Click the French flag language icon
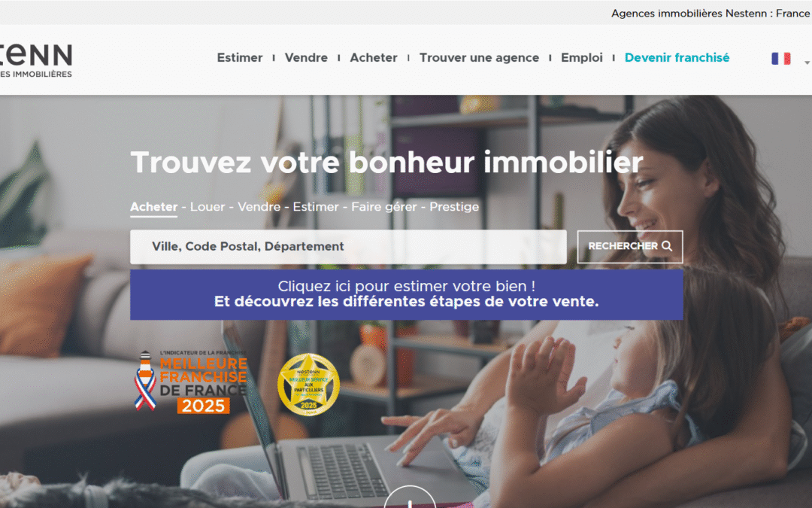Screen dimensions: 812x508 [781, 59]
